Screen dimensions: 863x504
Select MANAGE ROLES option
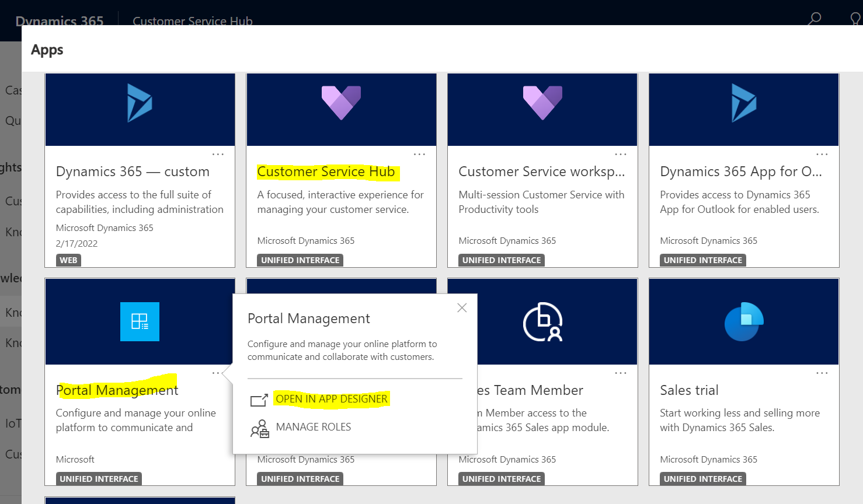[x=314, y=427]
